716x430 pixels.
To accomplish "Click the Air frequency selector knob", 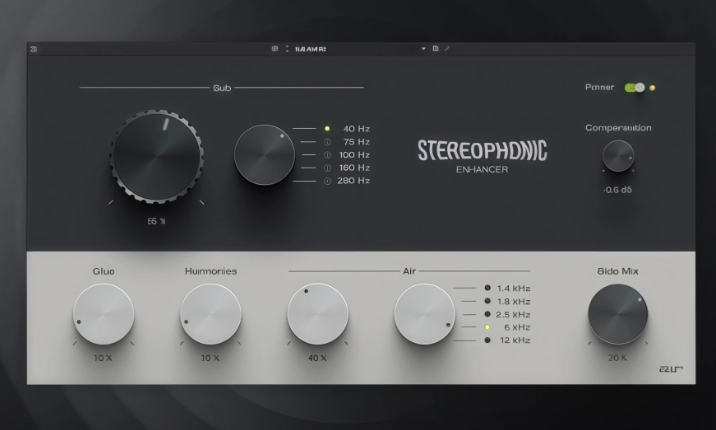I will (x=425, y=314).
